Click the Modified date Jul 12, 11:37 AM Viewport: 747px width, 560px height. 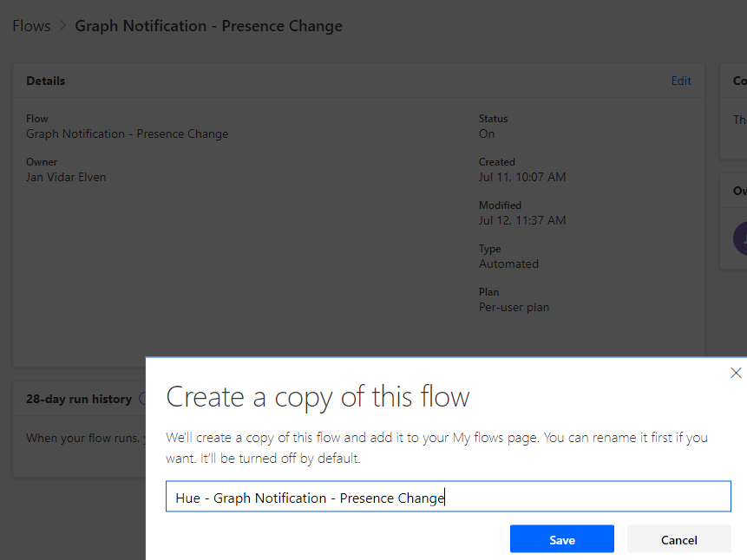[x=522, y=220]
